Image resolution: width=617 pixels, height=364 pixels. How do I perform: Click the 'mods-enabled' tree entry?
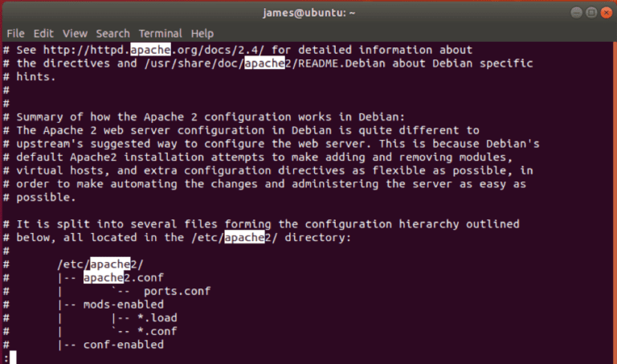tap(123, 305)
